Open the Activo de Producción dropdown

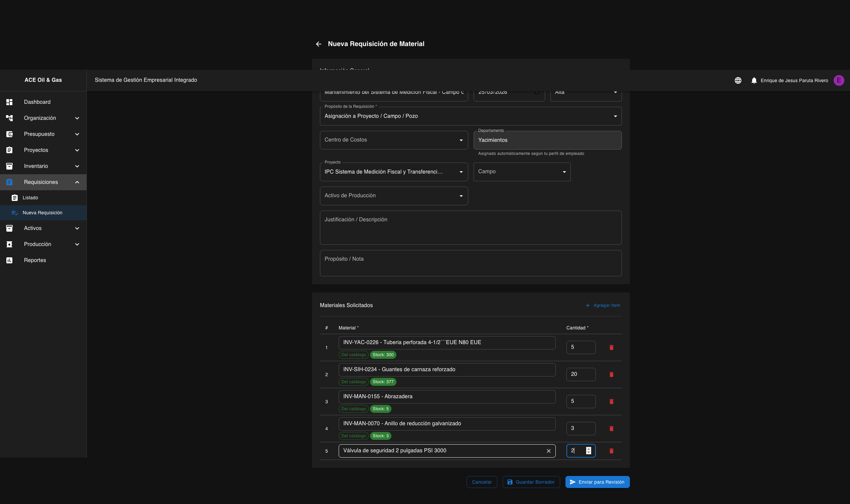(x=394, y=196)
